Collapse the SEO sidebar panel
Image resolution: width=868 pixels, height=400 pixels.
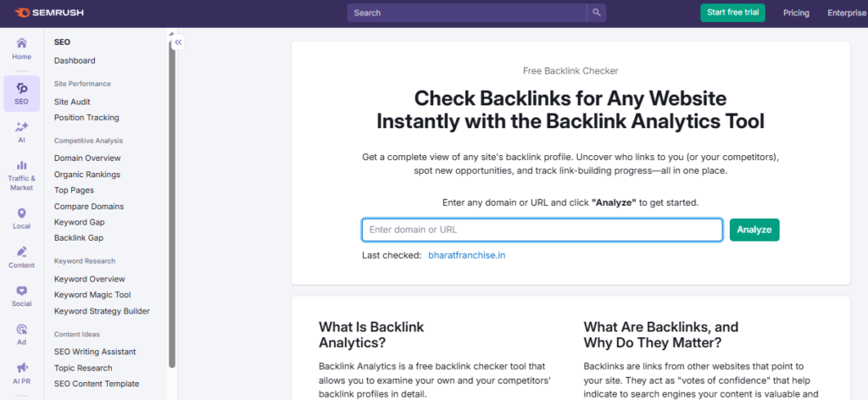(178, 42)
